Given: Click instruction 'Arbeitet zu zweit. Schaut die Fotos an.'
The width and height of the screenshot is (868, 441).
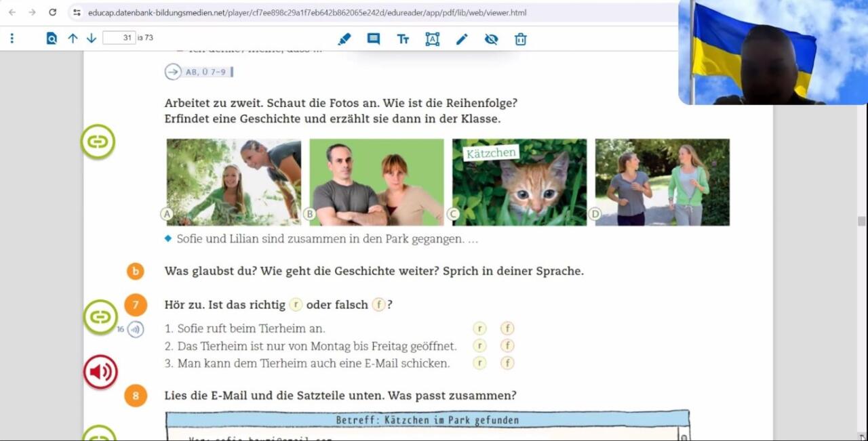Looking at the screenshot, I should pyautogui.click(x=272, y=104).
